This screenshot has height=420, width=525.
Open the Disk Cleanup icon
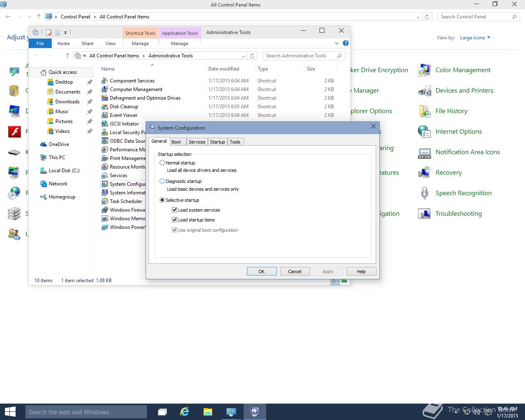[105, 107]
